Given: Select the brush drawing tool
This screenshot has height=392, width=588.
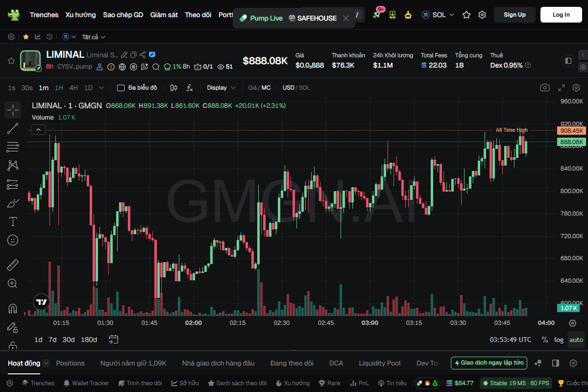Looking at the screenshot, I should [13, 203].
